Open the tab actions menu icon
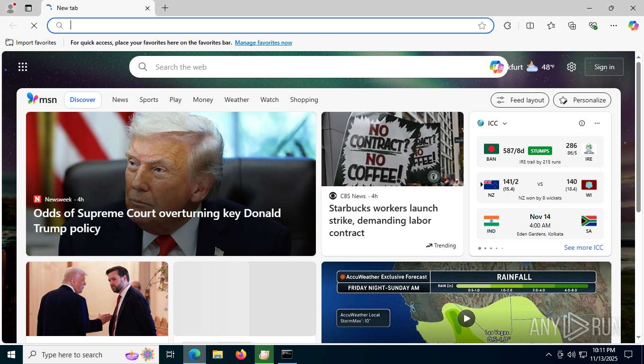644x364 pixels. pyautogui.click(x=28, y=8)
